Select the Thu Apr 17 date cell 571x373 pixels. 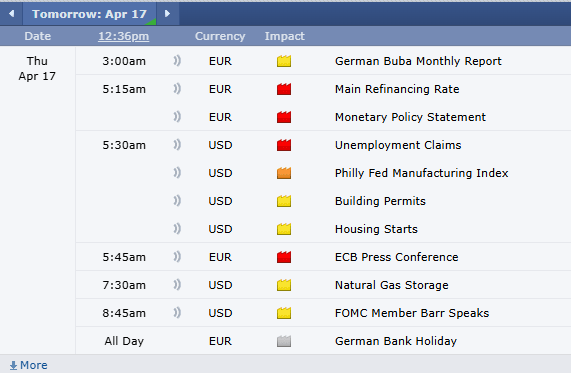tap(37, 68)
